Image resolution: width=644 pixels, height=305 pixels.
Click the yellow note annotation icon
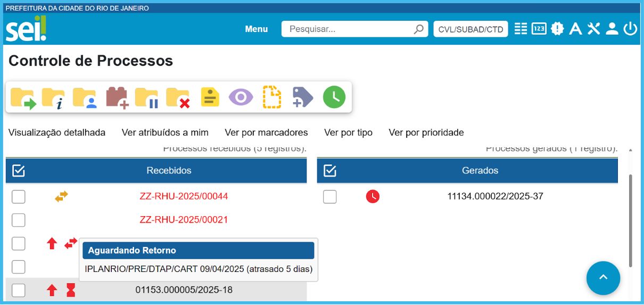coord(210,98)
